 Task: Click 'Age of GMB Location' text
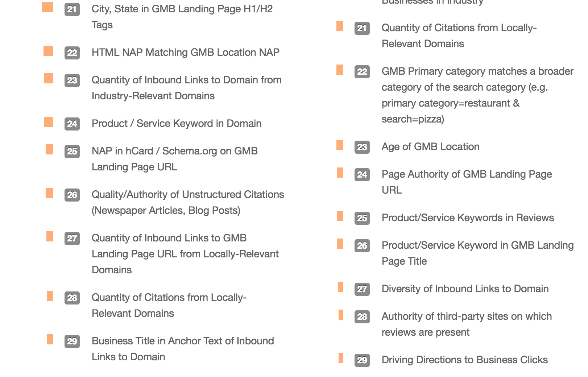430,146
